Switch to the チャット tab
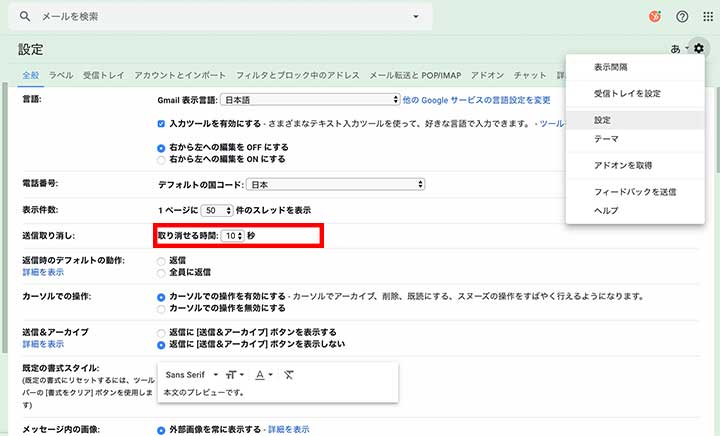The image size is (720, 436). pyautogui.click(x=530, y=75)
